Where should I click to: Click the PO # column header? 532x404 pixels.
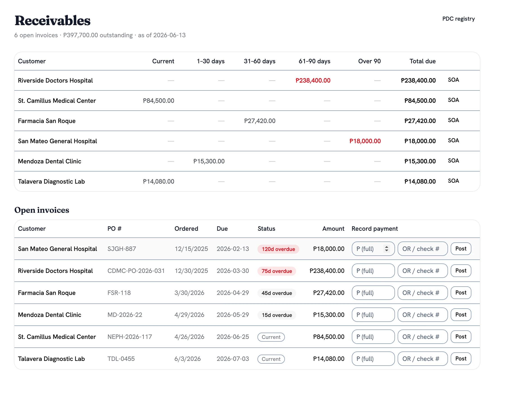point(114,228)
